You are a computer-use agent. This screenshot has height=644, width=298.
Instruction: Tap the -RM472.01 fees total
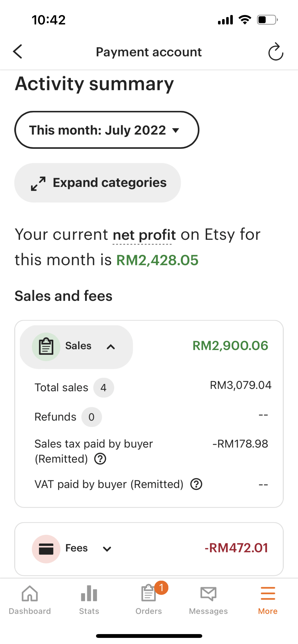(x=236, y=548)
